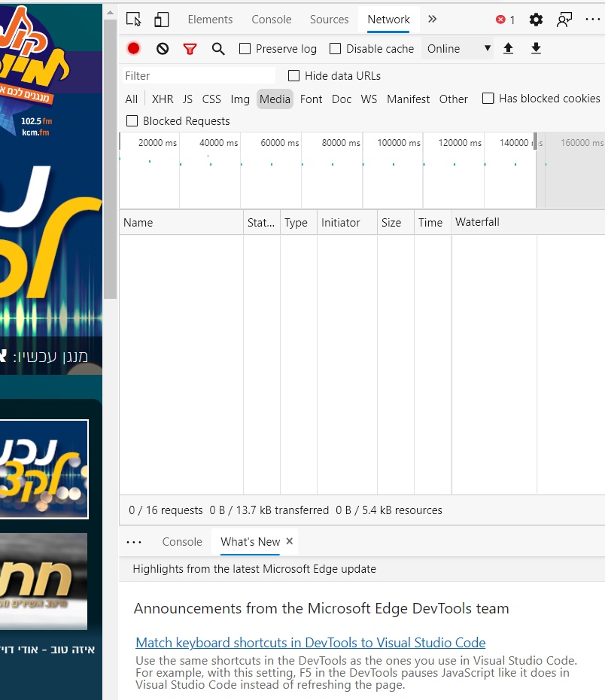
Task: Open the Online throttling dropdown
Action: pos(458,49)
